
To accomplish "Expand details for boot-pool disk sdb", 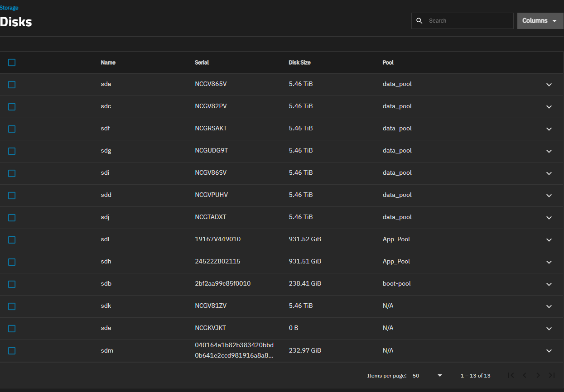I will click(549, 284).
